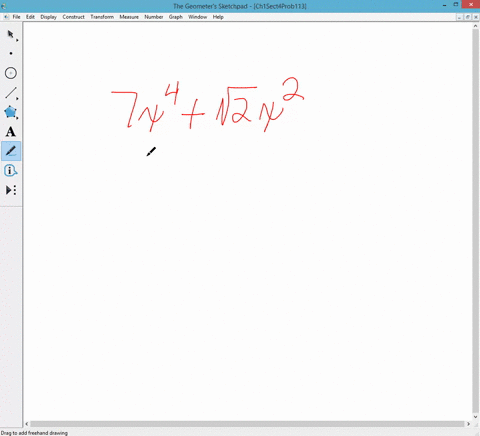Click the status text 'Drag to add freehand drawing'
Viewport: 480px width, 436px height.
[34, 433]
